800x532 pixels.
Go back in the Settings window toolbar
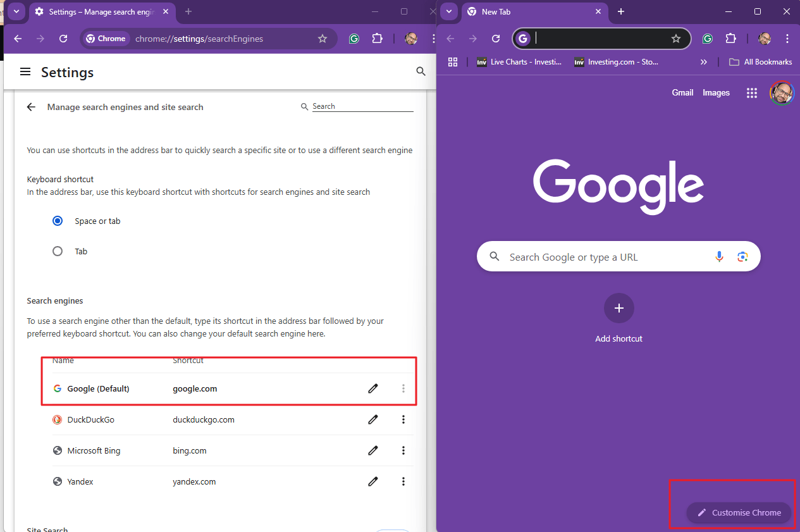pos(18,39)
